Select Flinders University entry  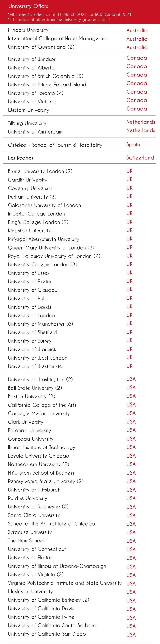(x=28, y=30)
